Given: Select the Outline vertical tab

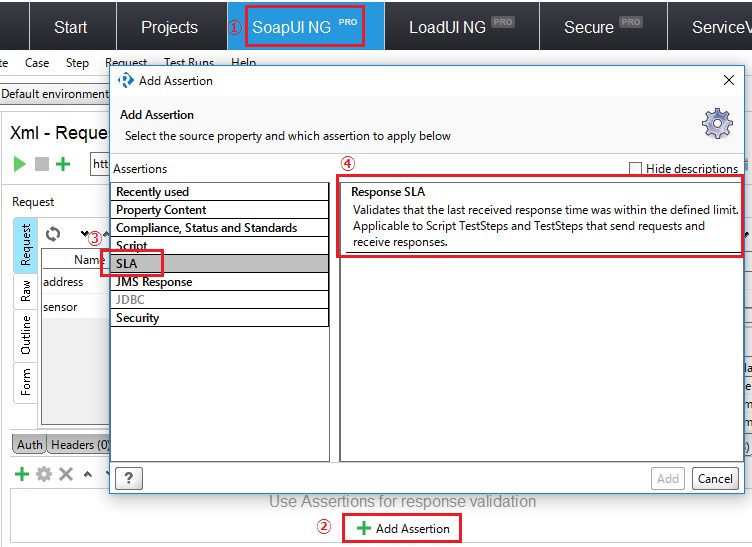Looking at the screenshot, I should click(25, 335).
